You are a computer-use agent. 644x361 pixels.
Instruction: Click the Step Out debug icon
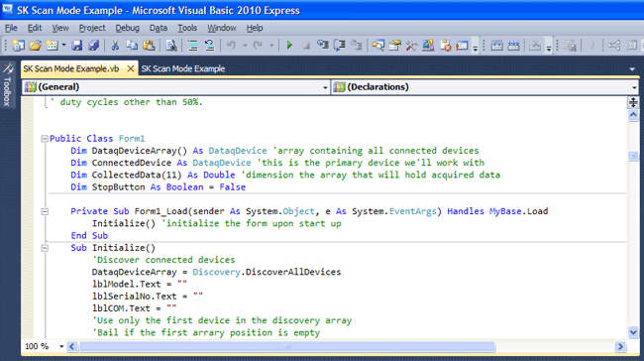(357, 46)
